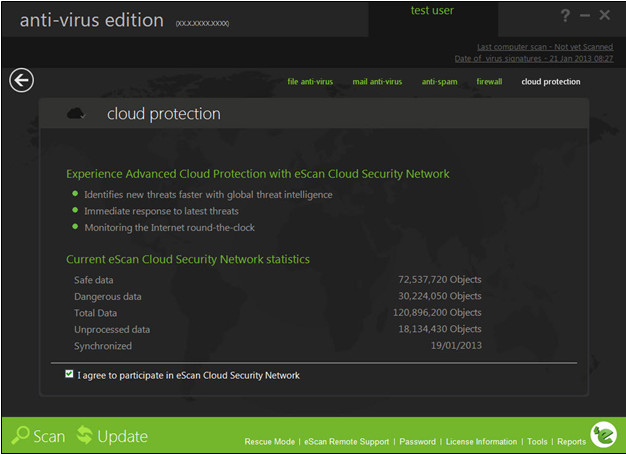Click the Update button label

[123, 436]
